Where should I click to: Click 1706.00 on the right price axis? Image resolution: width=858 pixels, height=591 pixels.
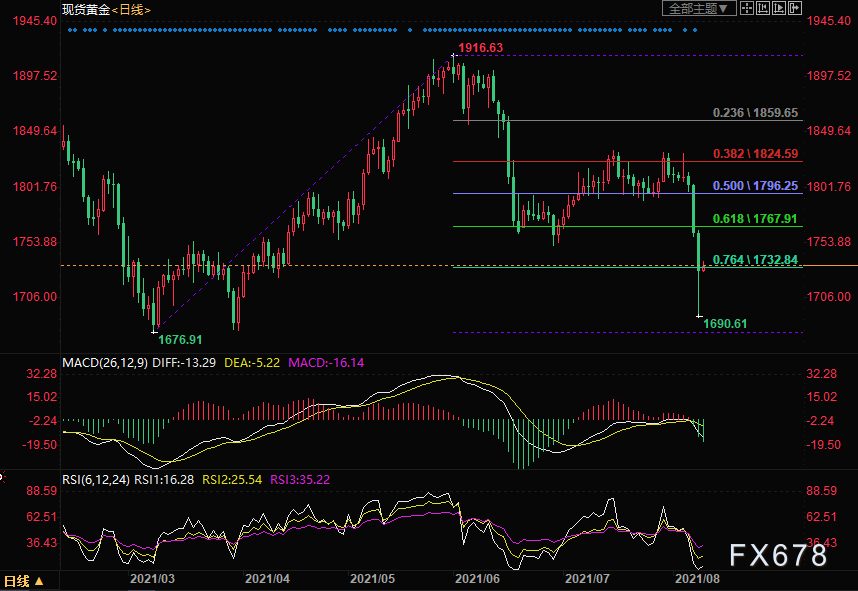pyautogui.click(x=830, y=297)
